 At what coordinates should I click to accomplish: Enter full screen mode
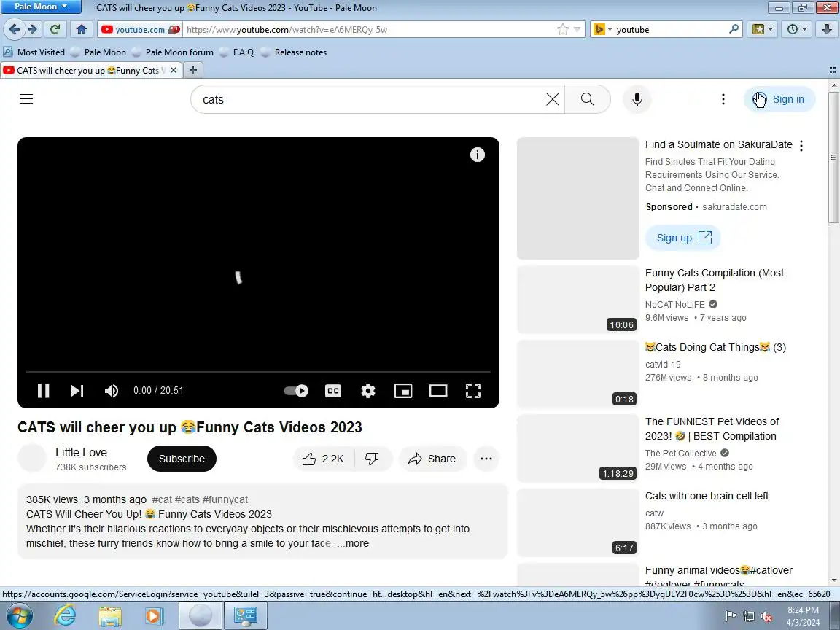473,391
